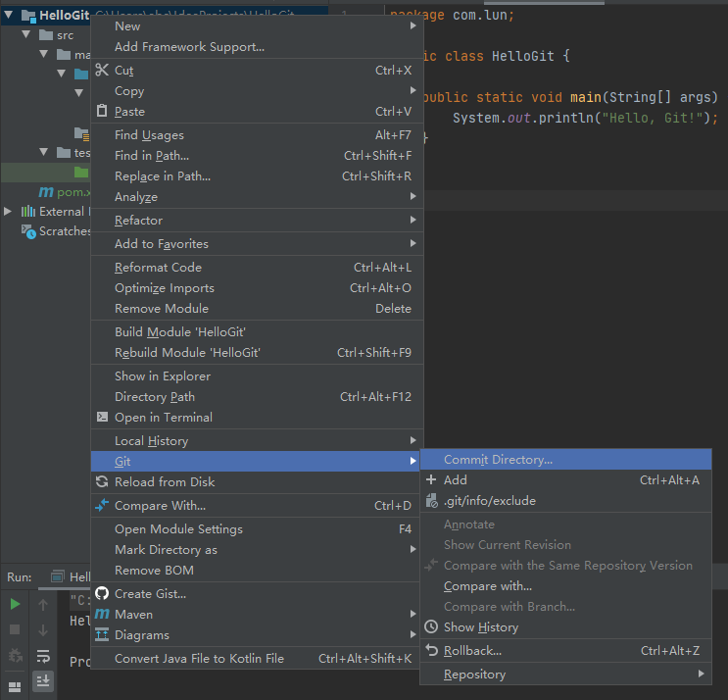Viewport: 728px width, 700px height.
Task: Open the Refactor submenu
Action: [x=257, y=221]
